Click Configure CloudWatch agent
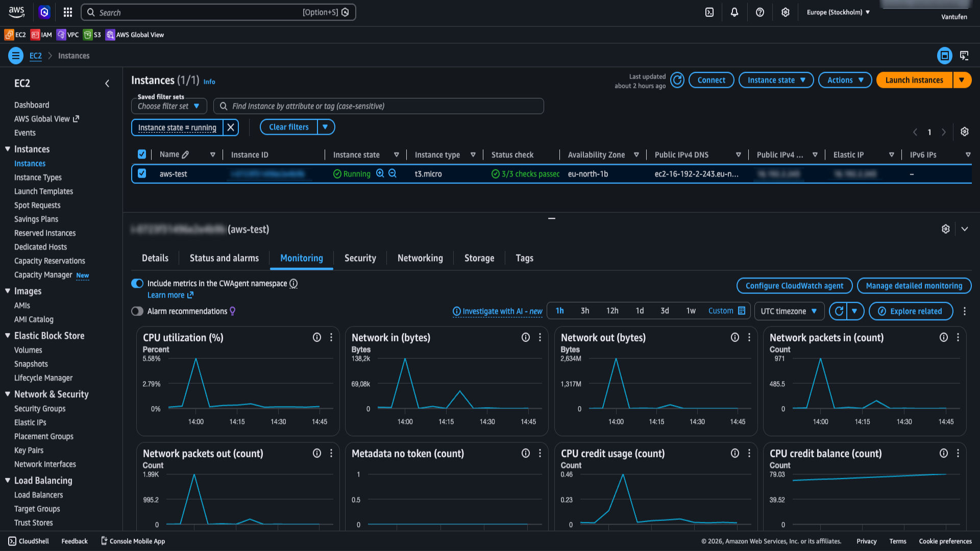 click(x=794, y=286)
